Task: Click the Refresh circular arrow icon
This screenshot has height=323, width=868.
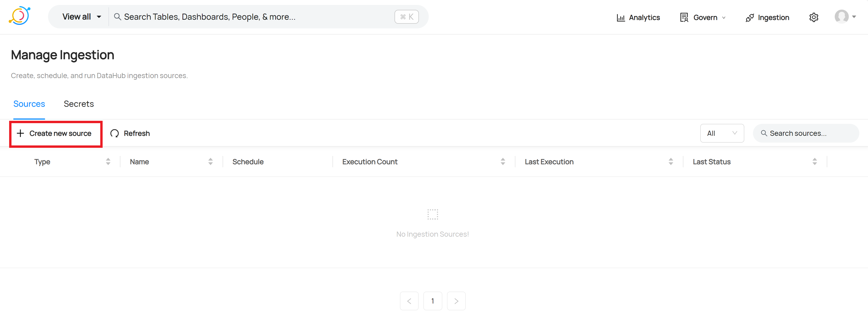Action: click(115, 133)
